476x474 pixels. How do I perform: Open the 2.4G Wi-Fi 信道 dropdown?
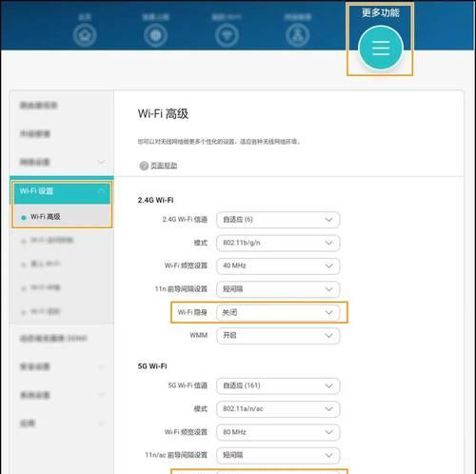pyautogui.click(x=278, y=220)
